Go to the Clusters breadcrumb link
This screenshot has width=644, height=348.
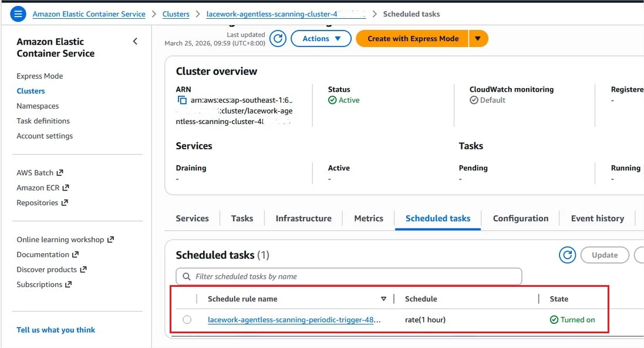176,14
